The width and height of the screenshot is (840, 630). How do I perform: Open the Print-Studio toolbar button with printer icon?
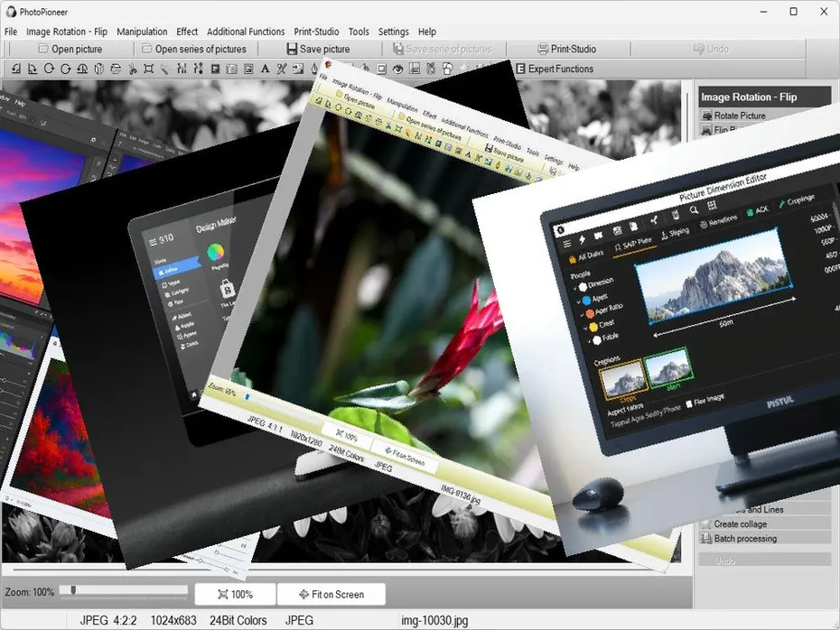566,49
